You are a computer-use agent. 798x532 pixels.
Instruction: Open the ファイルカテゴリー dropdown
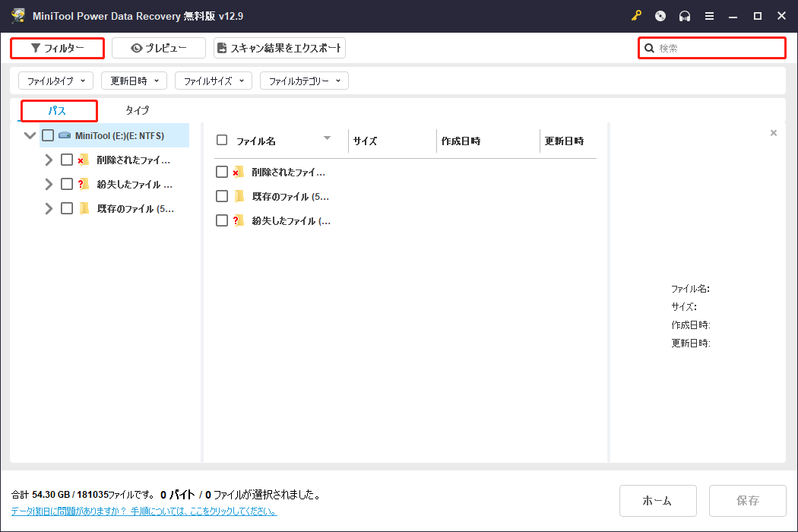pos(304,81)
